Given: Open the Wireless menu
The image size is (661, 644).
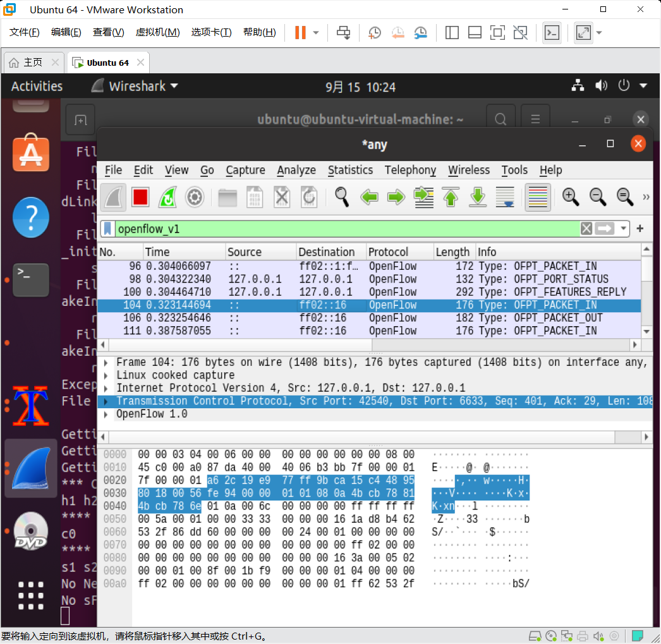Looking at the screenshot, I should click(x=469, y=170).
